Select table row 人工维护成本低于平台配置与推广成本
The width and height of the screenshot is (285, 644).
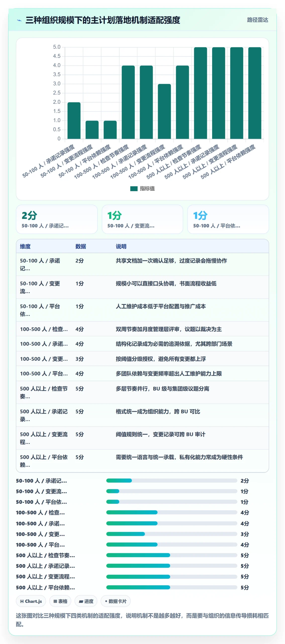point(142,310)
